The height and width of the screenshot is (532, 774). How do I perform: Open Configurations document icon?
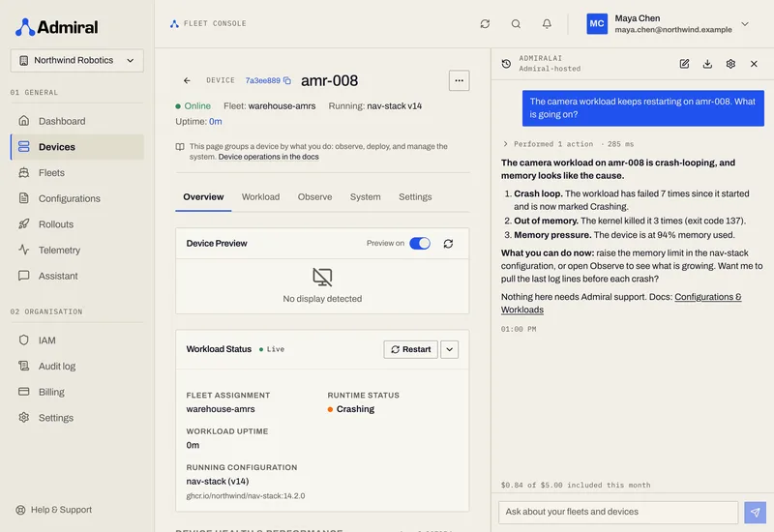pyautogui.click(x=23, y=198)
